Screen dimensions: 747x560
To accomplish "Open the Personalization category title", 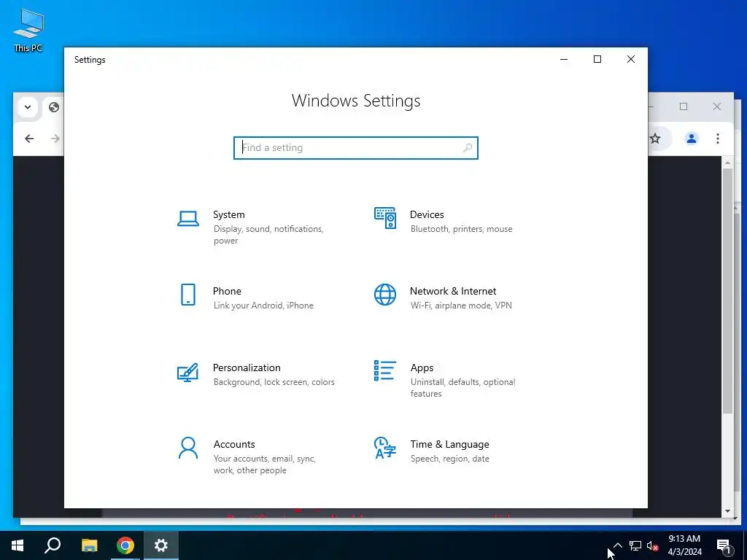I will tap(247, 367).
